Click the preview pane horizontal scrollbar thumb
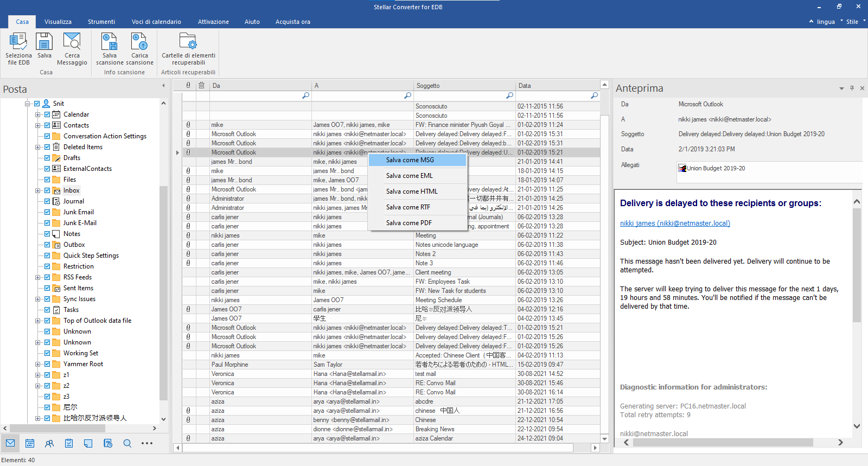 coord(723,443)
